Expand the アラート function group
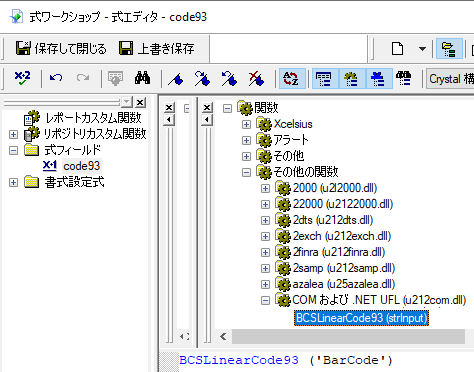This screenshot has width=474, height=372. click(x=246, y=140)
